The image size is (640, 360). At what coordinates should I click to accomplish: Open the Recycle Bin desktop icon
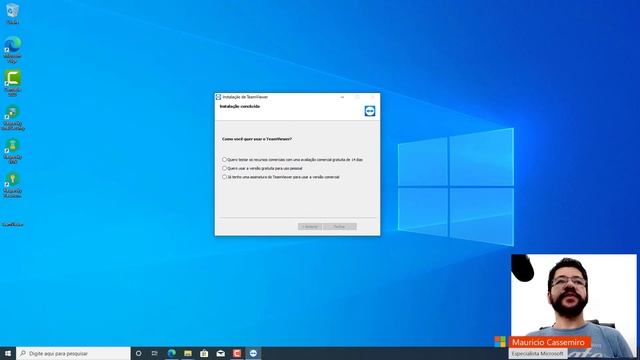tap(13, 13)
